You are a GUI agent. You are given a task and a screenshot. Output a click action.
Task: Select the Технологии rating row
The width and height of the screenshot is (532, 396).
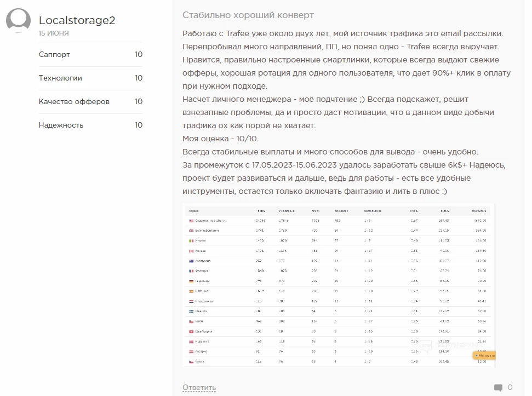(x=90, y=78)
